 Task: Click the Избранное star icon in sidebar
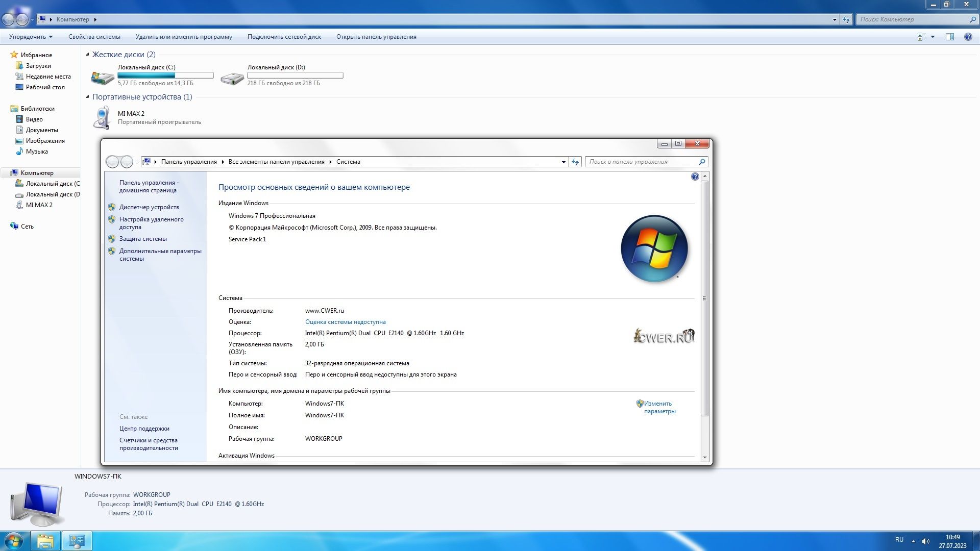coord(14,55)
